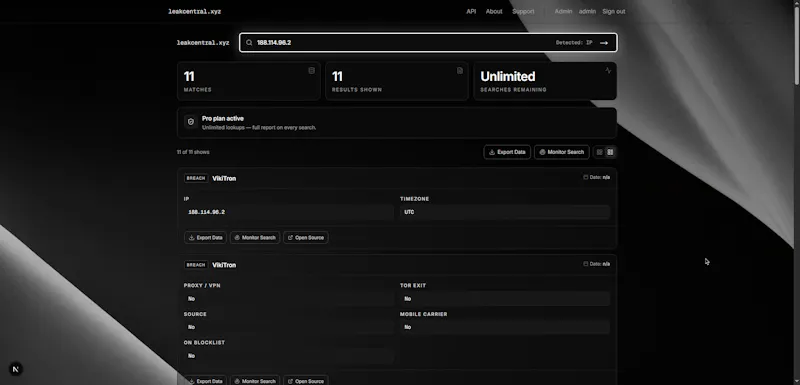Click the shield icon beside Pro plan active
The image size is (800, 385).
[191, 122]
